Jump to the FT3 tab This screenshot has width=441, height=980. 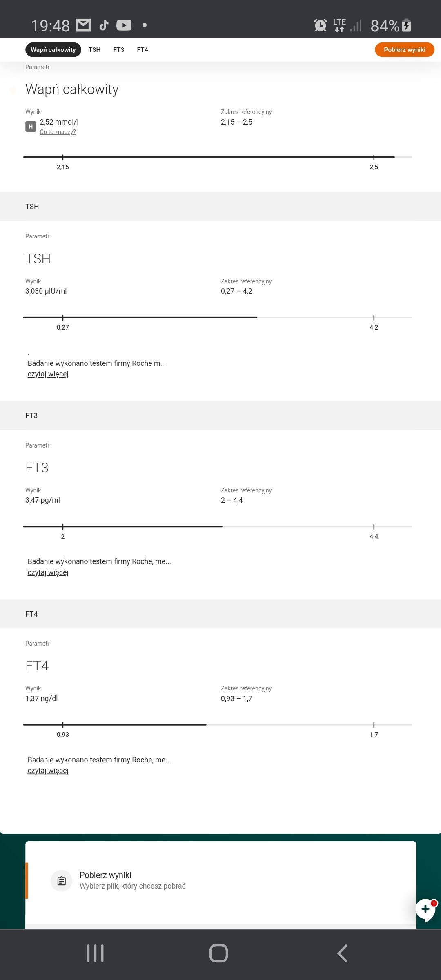click(x=119, y=50)
